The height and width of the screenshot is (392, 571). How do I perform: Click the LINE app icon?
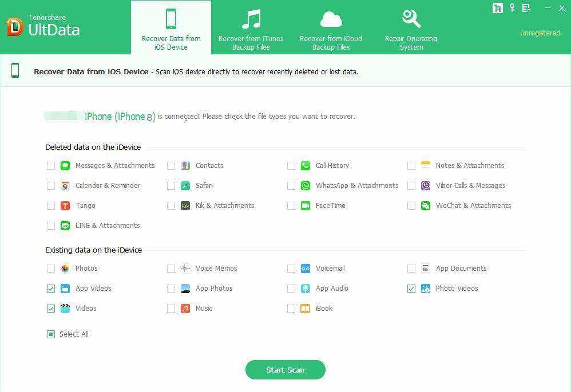[x=65, y=226]
